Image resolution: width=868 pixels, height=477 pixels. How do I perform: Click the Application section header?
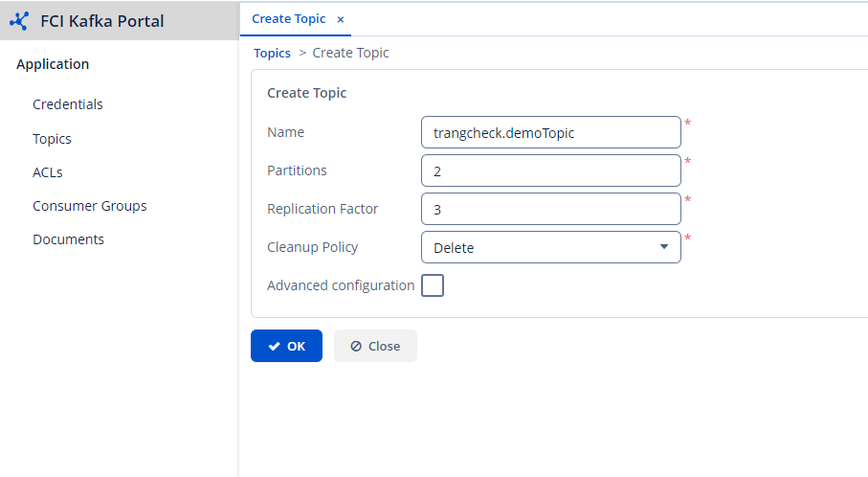pos(53,64)
